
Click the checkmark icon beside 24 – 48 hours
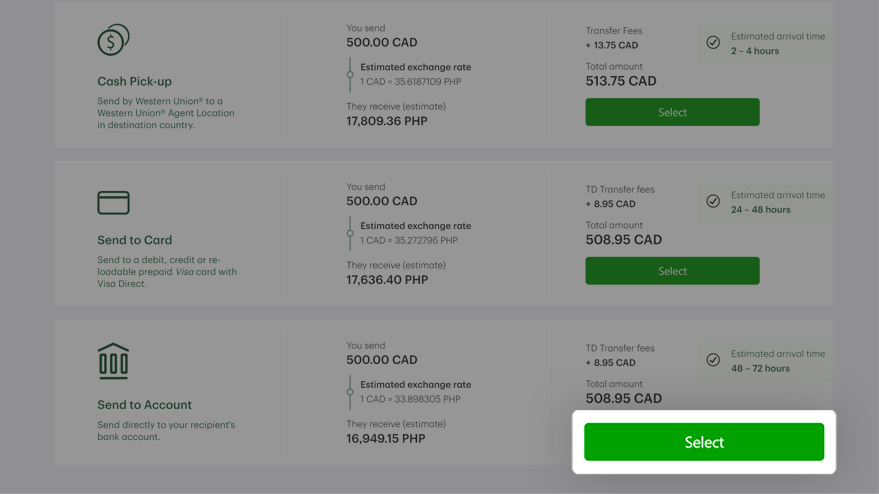click(x=713, y=201)
